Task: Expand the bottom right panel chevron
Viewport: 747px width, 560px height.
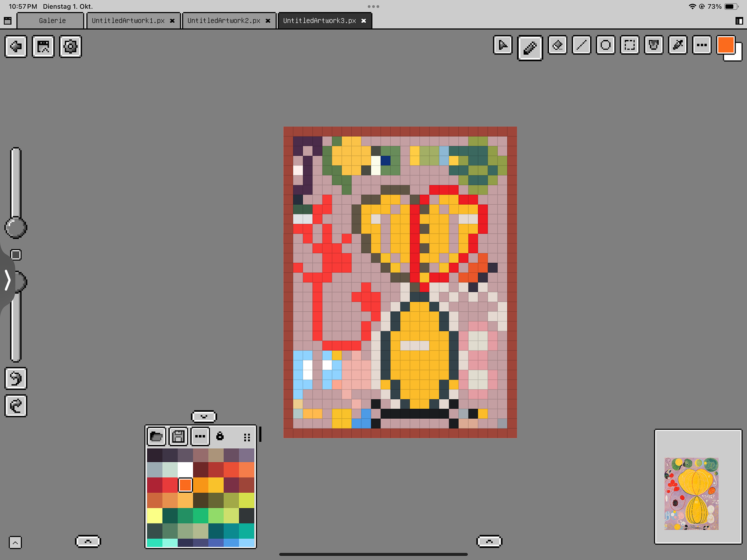Action: 489,541
